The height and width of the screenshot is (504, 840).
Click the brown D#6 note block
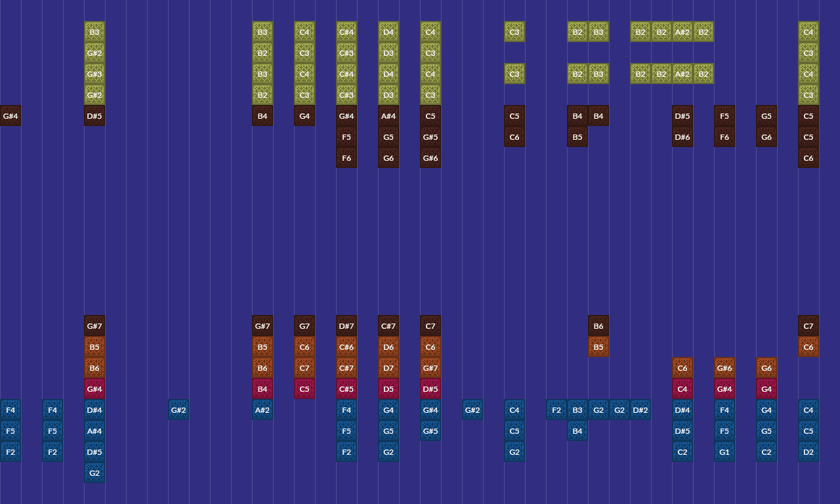[x=682, y=137]
